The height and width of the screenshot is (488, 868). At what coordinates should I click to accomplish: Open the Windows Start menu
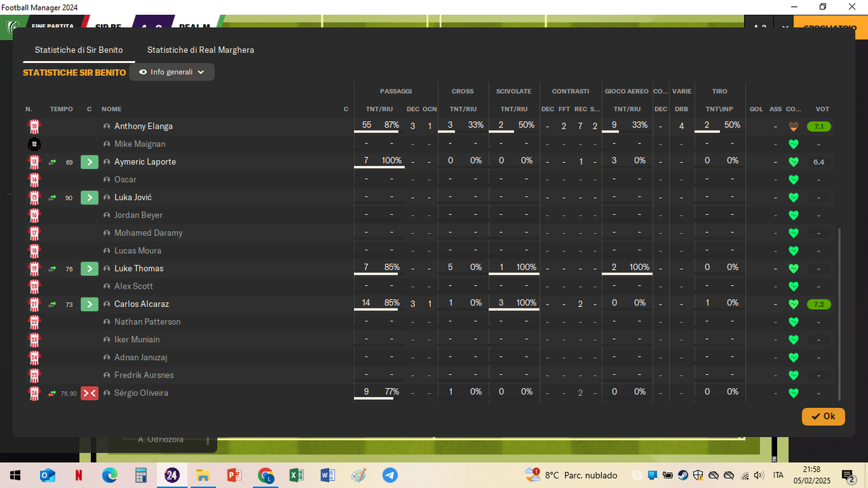(x=15, y=475)
